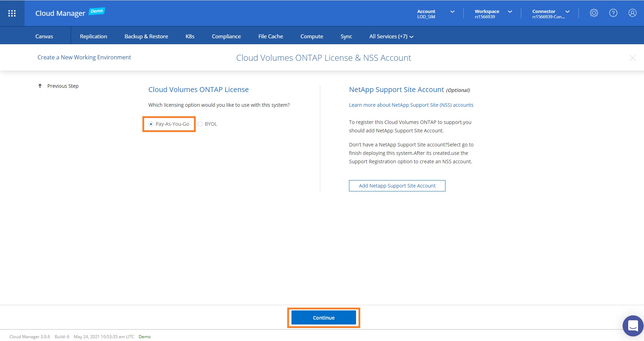Open the settings gear icon
644x341 pixels.
point(594,13)
